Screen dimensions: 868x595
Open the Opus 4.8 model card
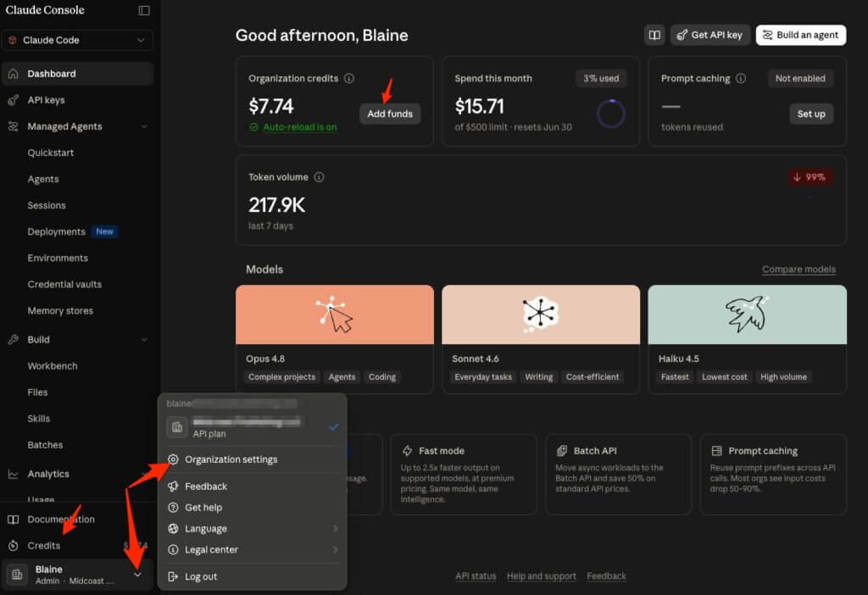point(334,339)
